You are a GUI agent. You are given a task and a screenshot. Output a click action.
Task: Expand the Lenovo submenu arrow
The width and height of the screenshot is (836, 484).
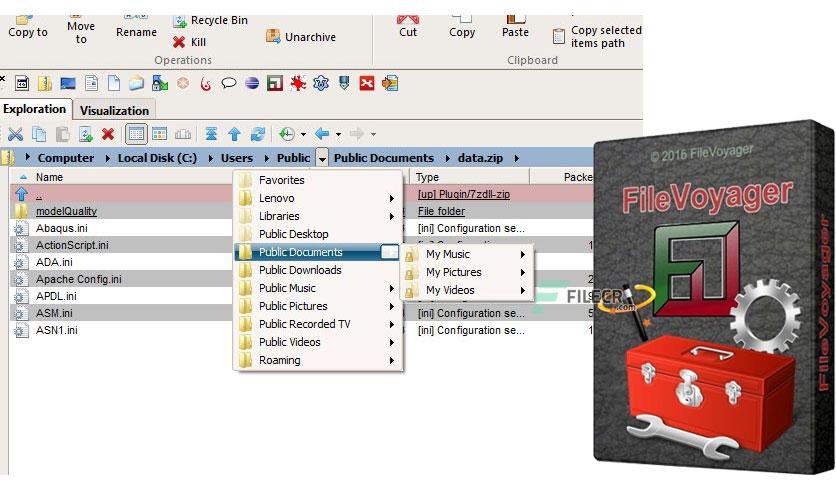pos(392,198)
